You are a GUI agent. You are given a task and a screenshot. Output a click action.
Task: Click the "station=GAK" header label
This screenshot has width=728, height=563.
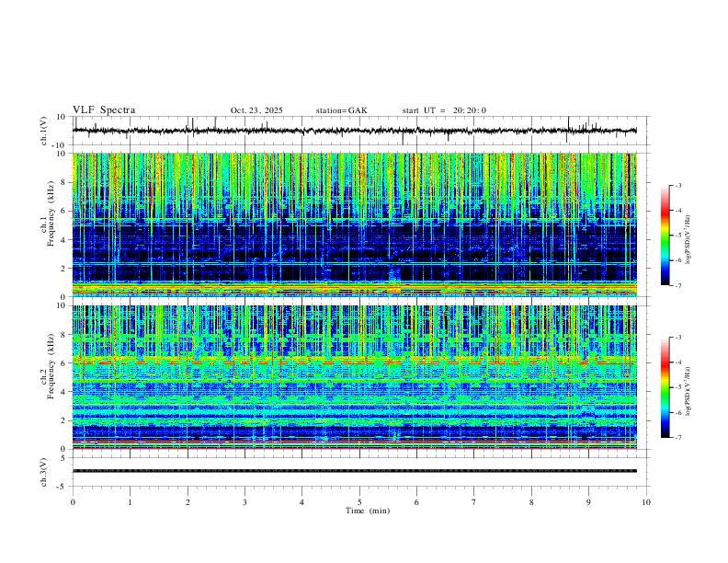pos(341,110)
